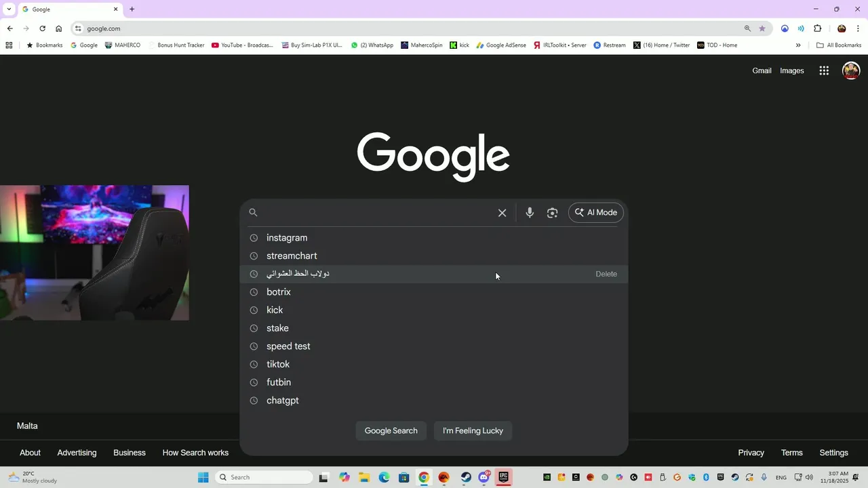Open the site information icon in address bar
The width and height of the screenshot is (868, 488).
click(x=78, y=28)
